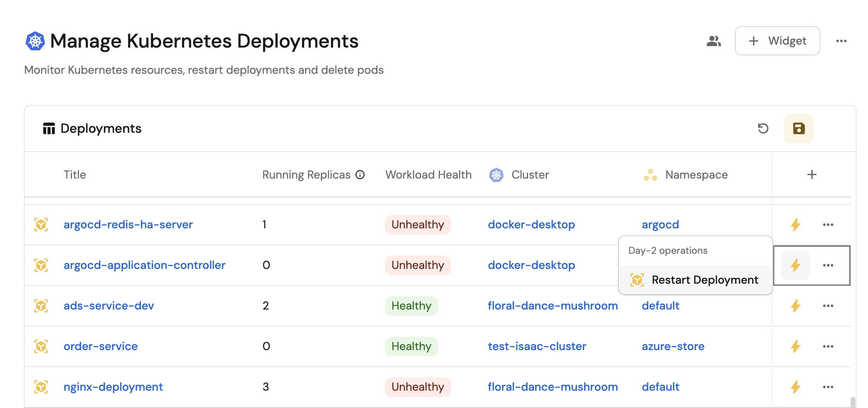Open more options for argocd-application-controller row
The width and height of the screenshot is (868, 408).
point(828,265)
